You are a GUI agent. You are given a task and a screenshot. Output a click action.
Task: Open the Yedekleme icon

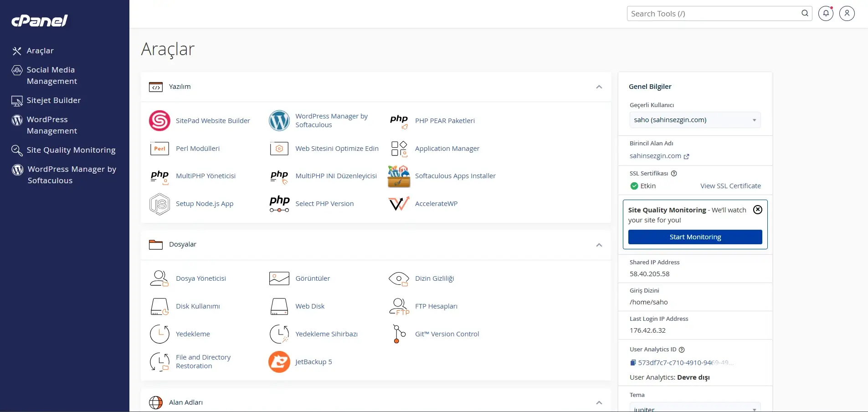point(159,334)
